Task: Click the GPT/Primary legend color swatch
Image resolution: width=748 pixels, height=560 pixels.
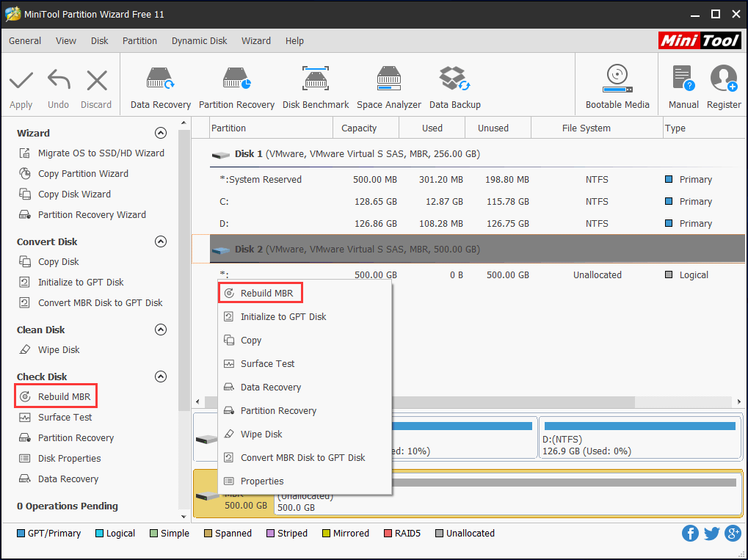Action: pos(21,534)
